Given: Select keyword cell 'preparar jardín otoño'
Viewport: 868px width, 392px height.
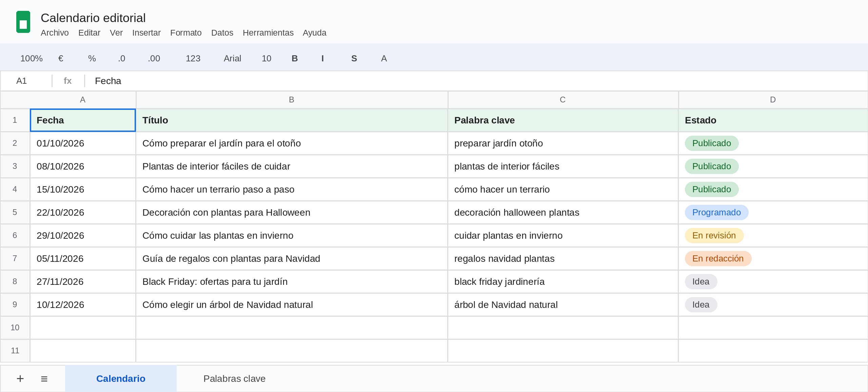Looking at the screenshot, I should tap(563, 143).
